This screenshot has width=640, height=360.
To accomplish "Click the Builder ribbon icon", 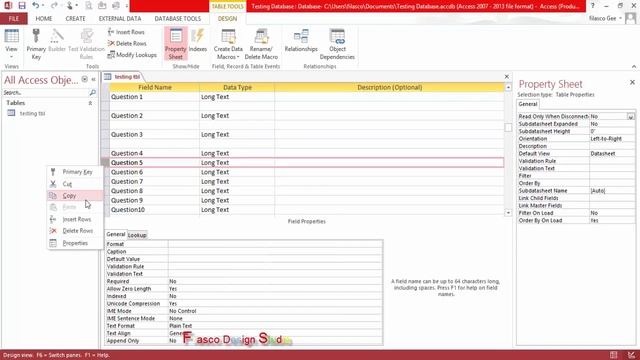I will [57, 41].
